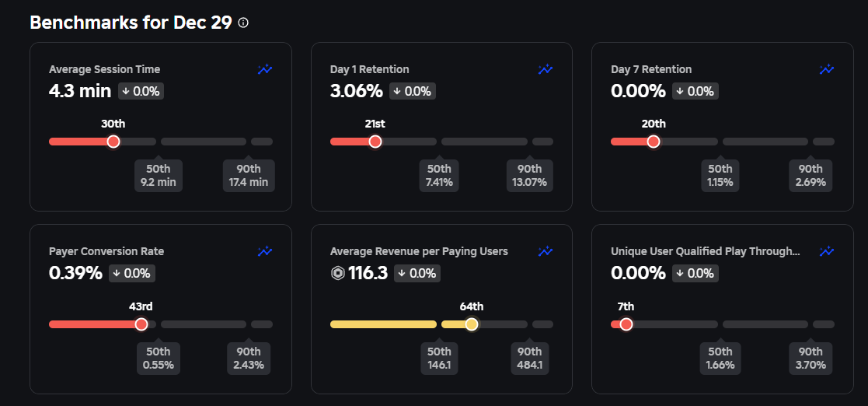Image resolution: width=868 pixels, height=406 pixels.
Task: Click the 30th percentile marker on Session Time
Action: (x=113, y=142)
